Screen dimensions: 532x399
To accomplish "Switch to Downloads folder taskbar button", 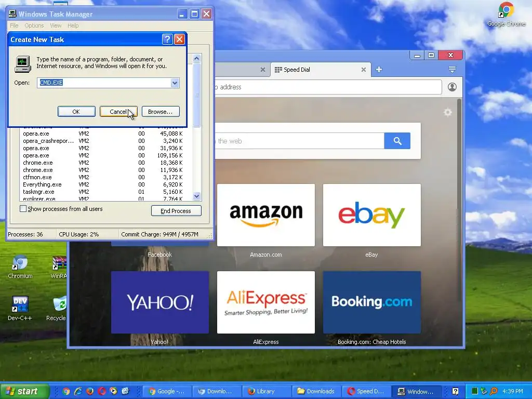I will [x=316, y=391].
